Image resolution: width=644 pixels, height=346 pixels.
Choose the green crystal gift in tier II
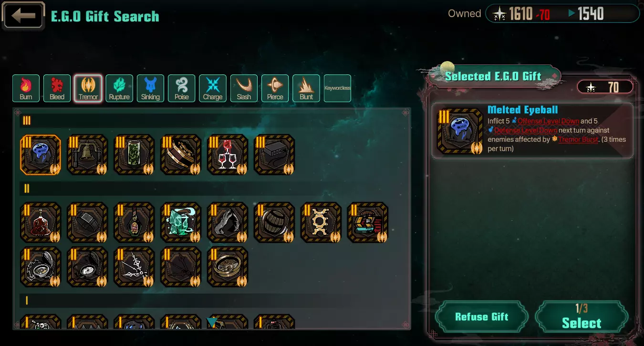click(x=180, y=222)
